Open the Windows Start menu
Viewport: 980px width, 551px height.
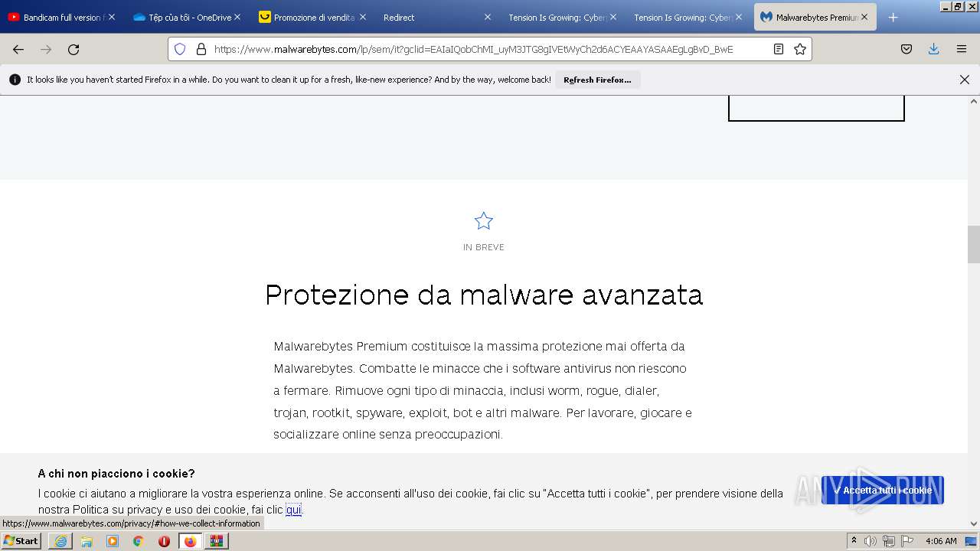(21, 541)
